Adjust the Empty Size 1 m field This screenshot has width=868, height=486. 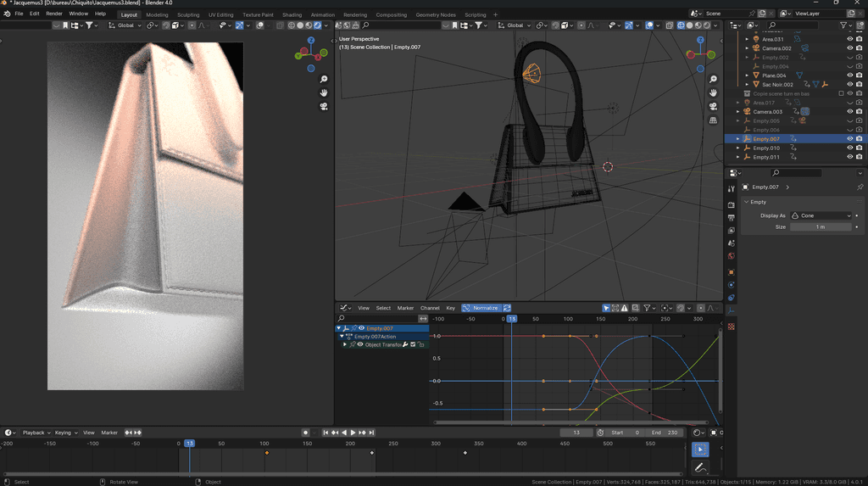[x=821, y=227]
